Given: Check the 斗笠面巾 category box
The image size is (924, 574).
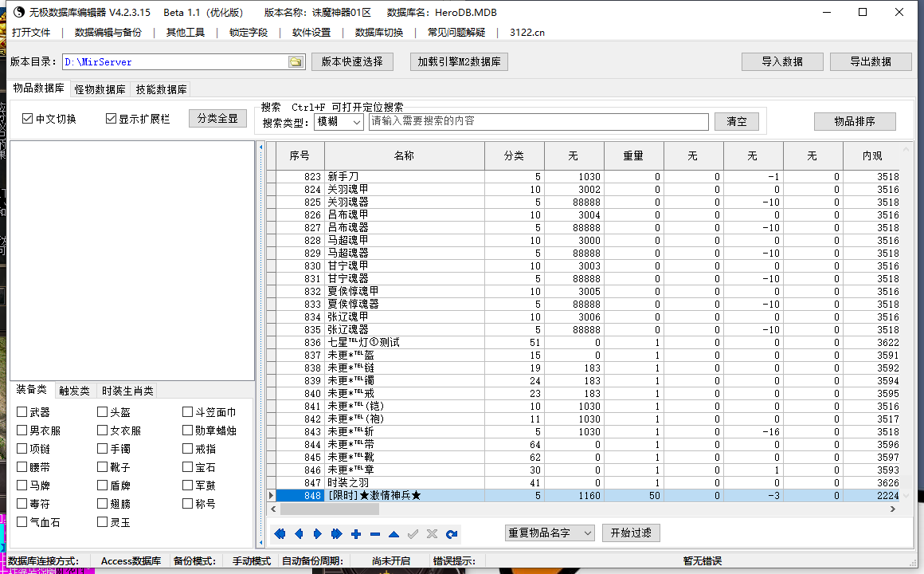Looking at the screenshot, I should point(187,412).
